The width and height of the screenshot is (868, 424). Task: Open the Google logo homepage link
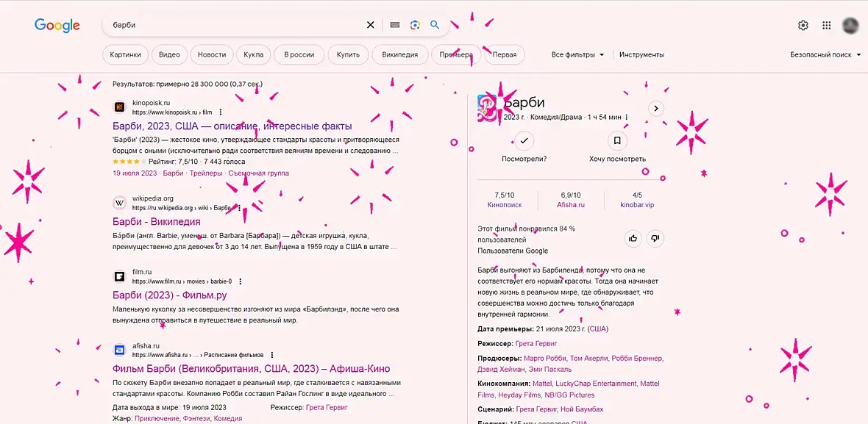pos(57,26)
